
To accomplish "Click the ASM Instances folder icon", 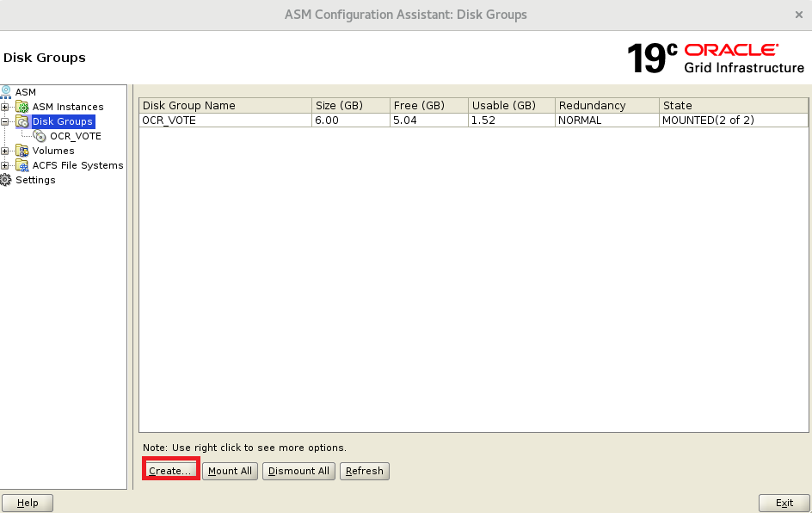I will click(x=22, y=107).
